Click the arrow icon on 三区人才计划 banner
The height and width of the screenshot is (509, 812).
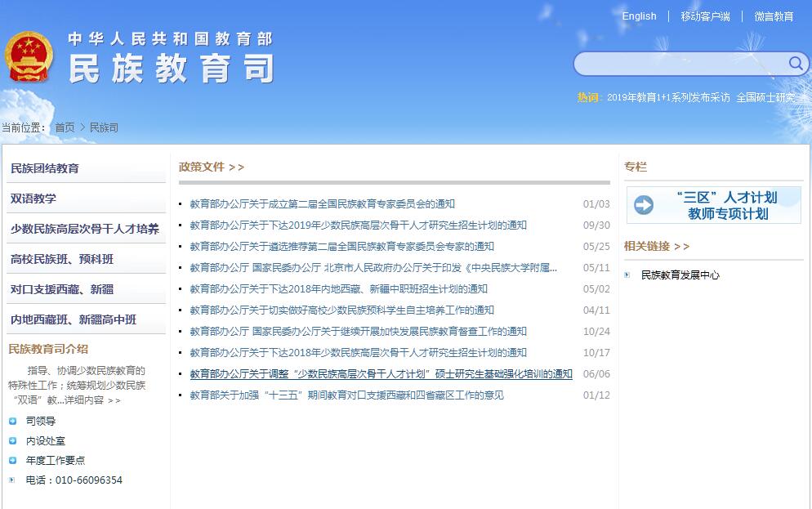click(x=644, y=205)
